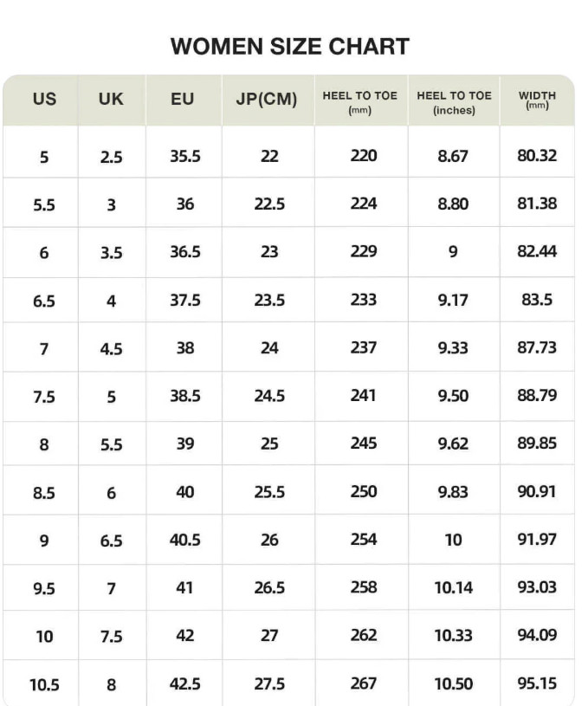
Task: Select the EU 37.5 cell
Action: pyautogui.click(x=185, y=300)
